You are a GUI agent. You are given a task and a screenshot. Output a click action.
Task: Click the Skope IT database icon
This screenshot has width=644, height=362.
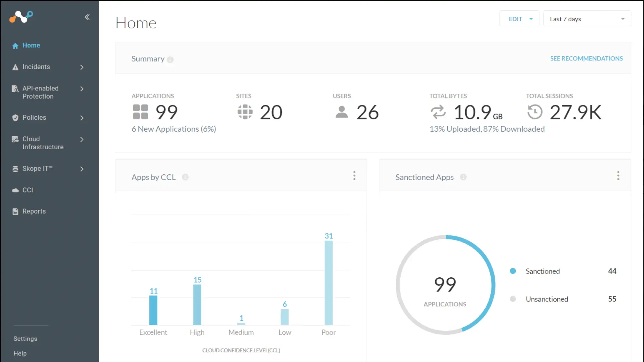15,168
